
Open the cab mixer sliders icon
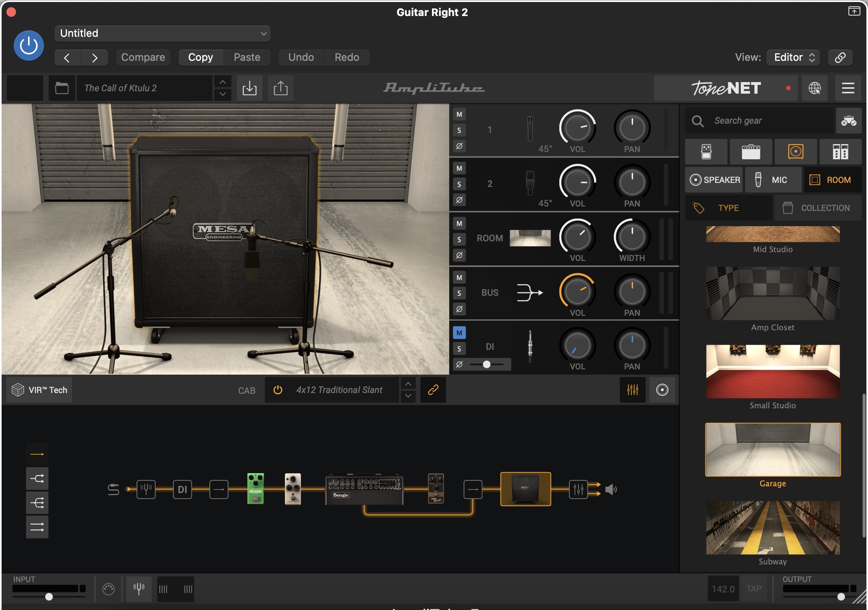coord(633,389)
